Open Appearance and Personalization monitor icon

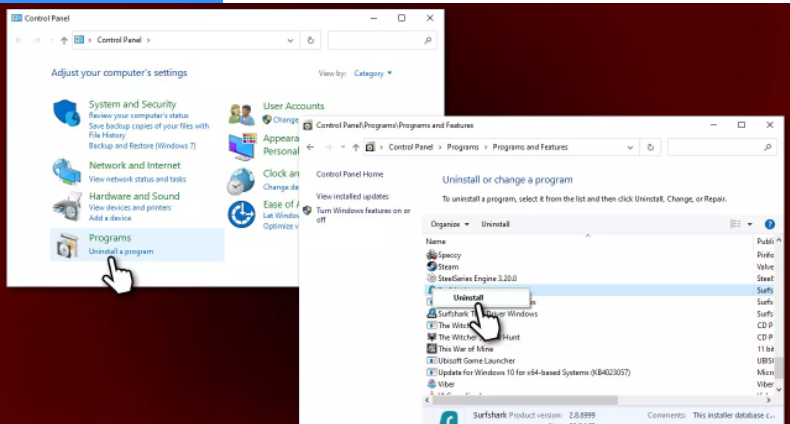(242, 147)
